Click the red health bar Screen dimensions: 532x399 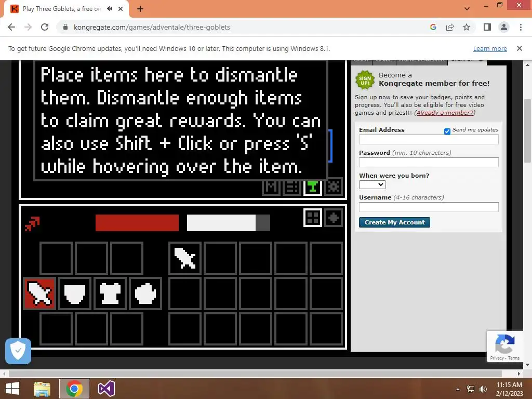pos(137,223)
